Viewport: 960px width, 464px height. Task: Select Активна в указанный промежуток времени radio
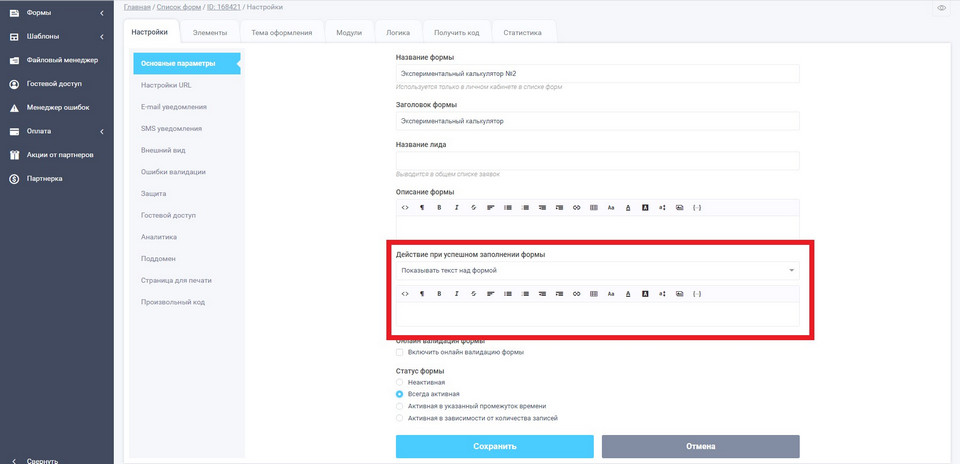point(401,406)
